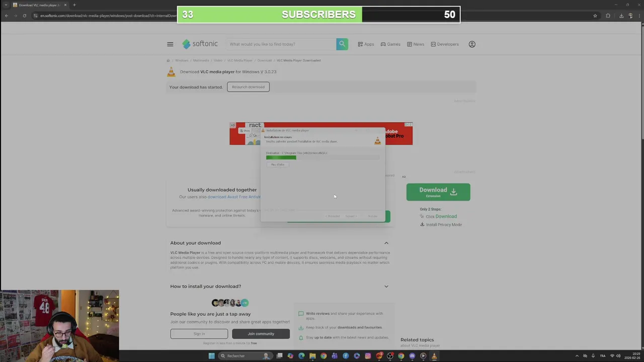Open the News section on Softonic
The height and width of the screenshot is (362, 644).
coord(416,44)
